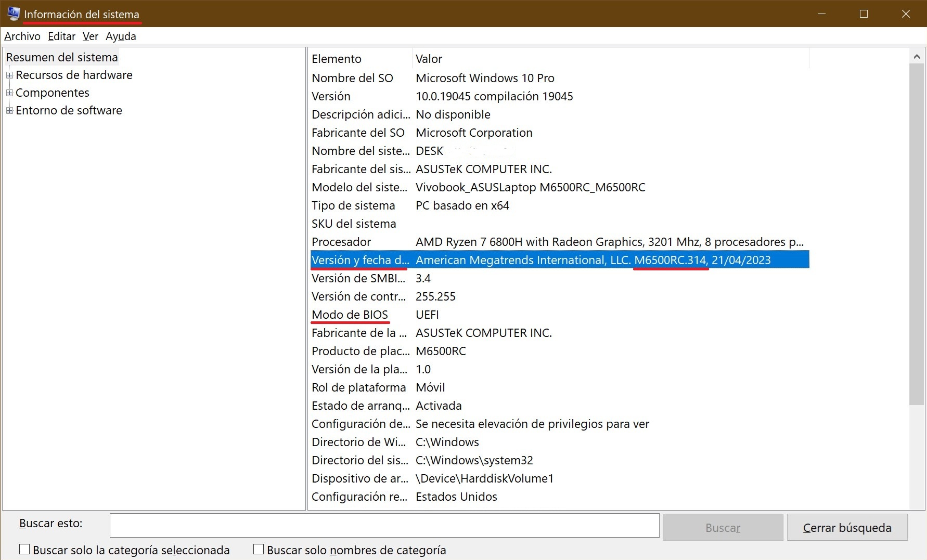Image resolution: width=927 pixels, height=560 pixels.
Task: Expand the Componentes tree node
Action: (9, 93)
